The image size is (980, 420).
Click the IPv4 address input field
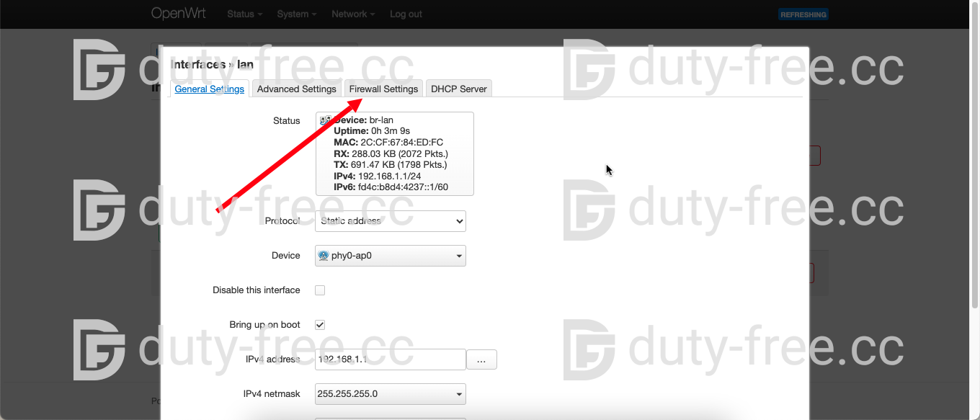click(x=390, y=359)
